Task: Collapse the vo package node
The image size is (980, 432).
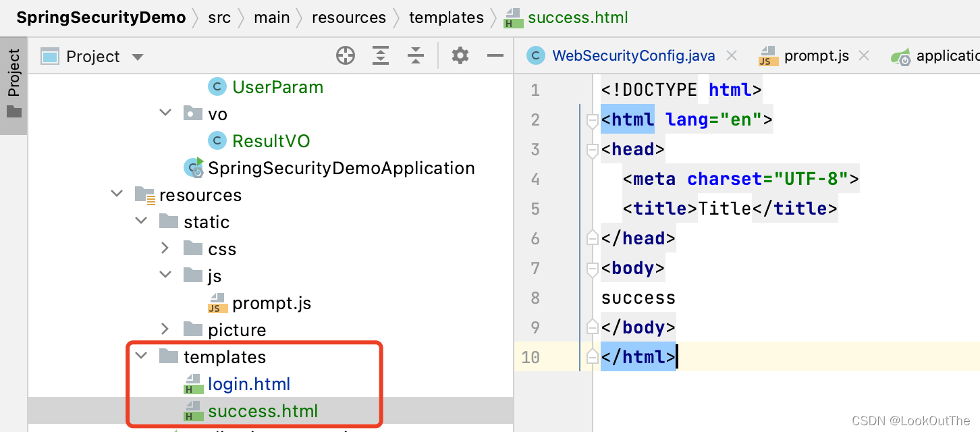Action: tap(165, 113)
